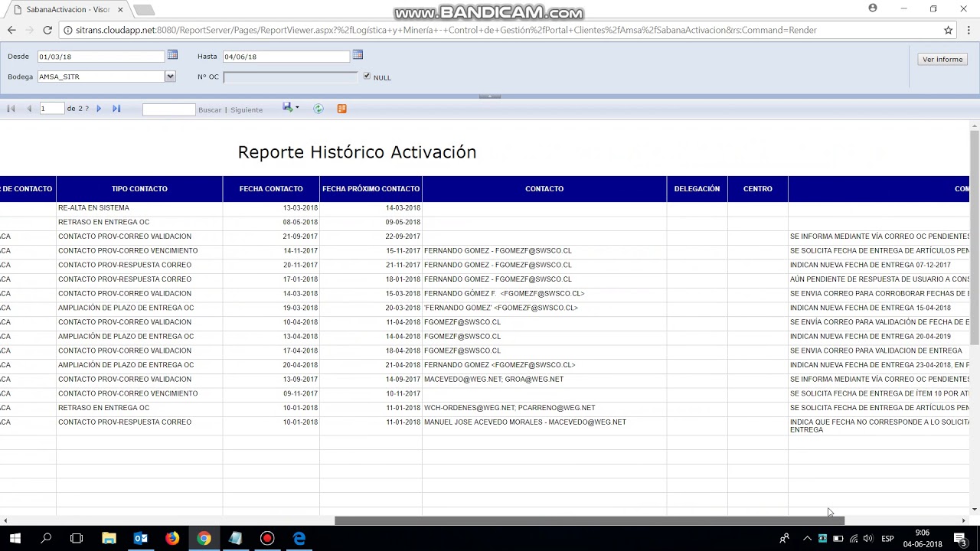This screenshot has width=980, height=551.
Task: Go to the next report page
Action: click(98, 109)
